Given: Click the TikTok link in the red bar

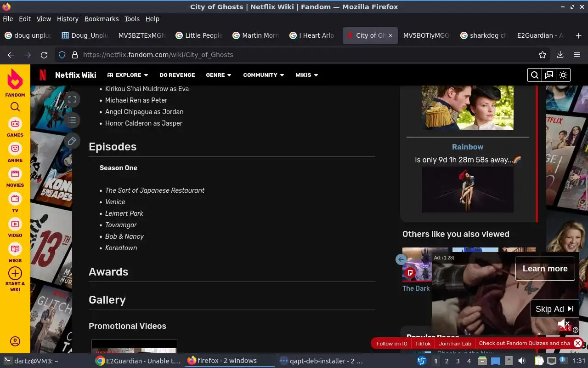Looking at the screenshot, I should [x=423, y=344].
